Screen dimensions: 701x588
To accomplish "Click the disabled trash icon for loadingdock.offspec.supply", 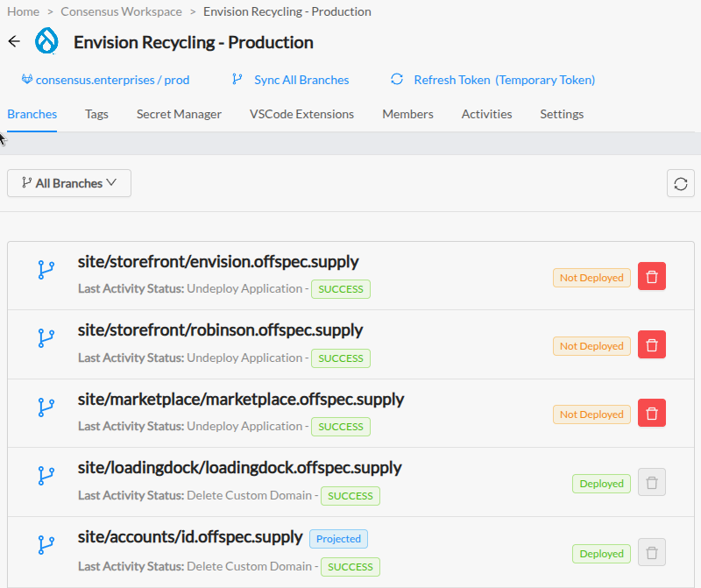I will click(652, 482).
